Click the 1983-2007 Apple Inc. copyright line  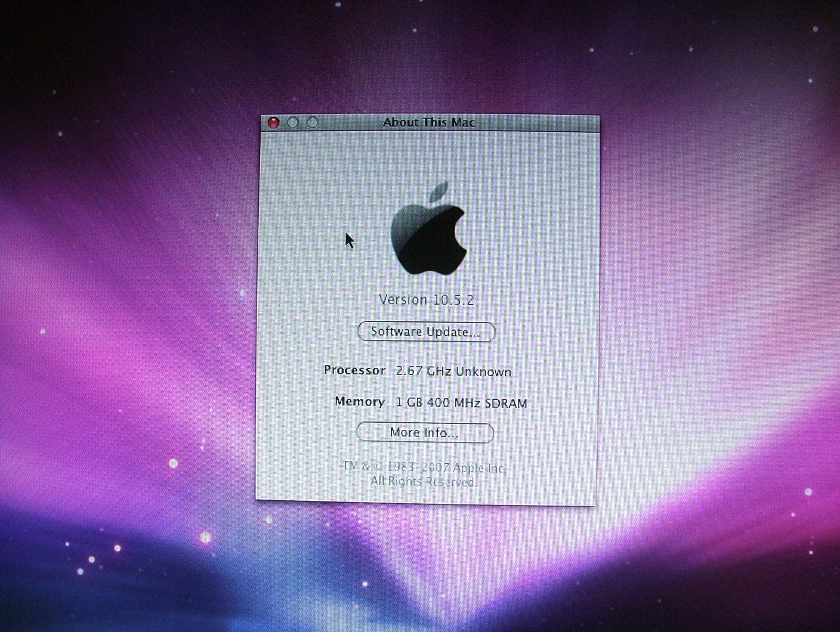click(x=424, y=467)
